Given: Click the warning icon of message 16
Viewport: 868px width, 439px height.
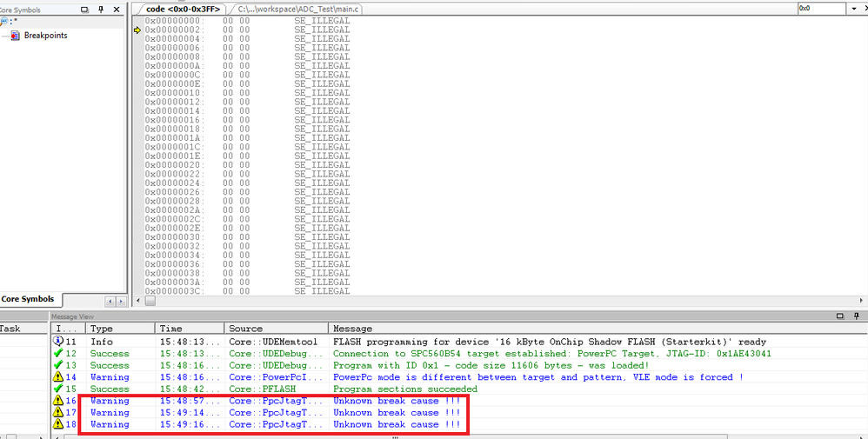Looking at the screenshot, I should [x=58, y=400].
